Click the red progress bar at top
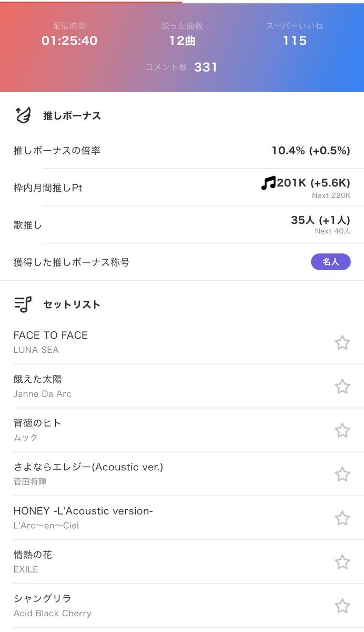364x632 pixels. tap(91, 2)
